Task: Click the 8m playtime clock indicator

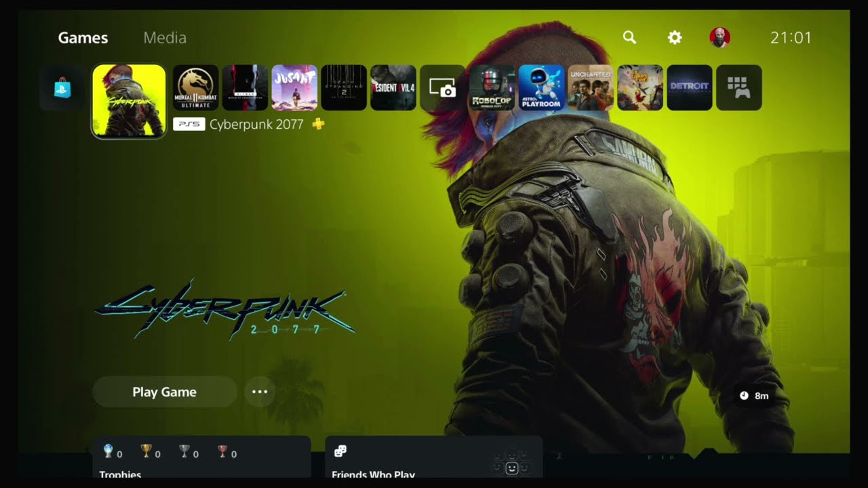Action: point(754,395)
